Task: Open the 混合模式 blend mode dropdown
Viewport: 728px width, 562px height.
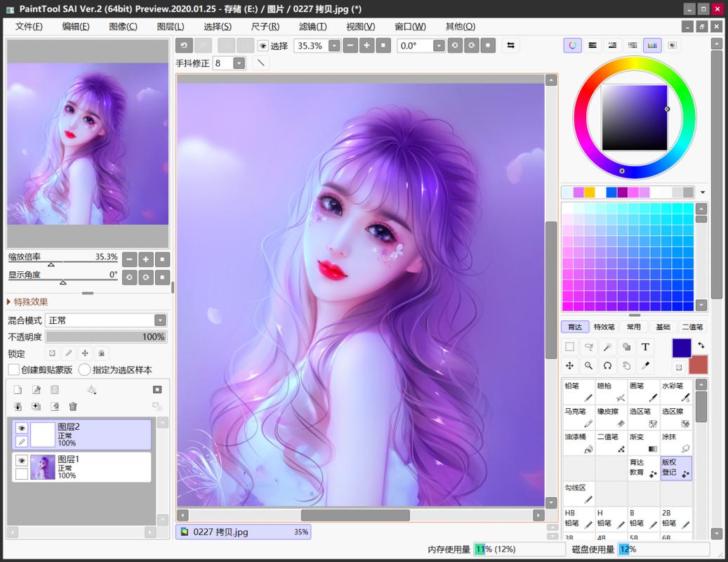Action: click(160, 320)
